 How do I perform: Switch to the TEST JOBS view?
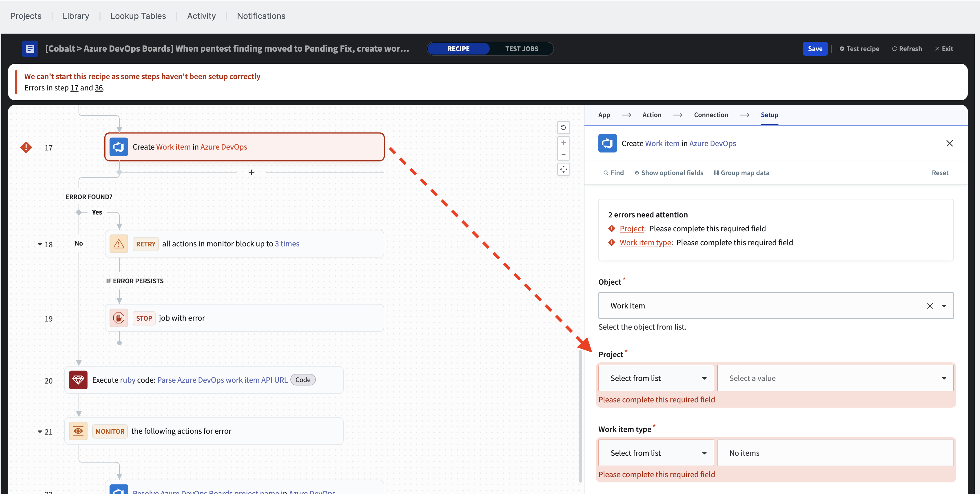click(x=522, y=49)
